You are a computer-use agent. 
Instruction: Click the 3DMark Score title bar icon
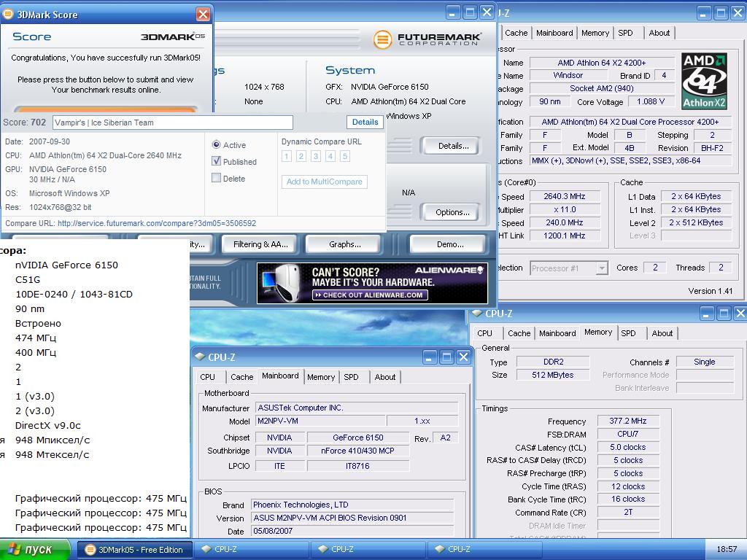pos(8,14)
